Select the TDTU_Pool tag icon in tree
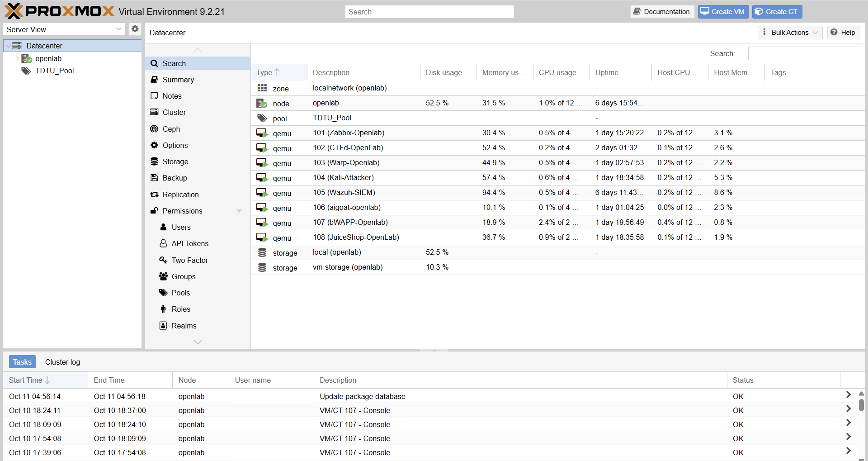Viewport: 868px width, 461px height. click(26, 71)
